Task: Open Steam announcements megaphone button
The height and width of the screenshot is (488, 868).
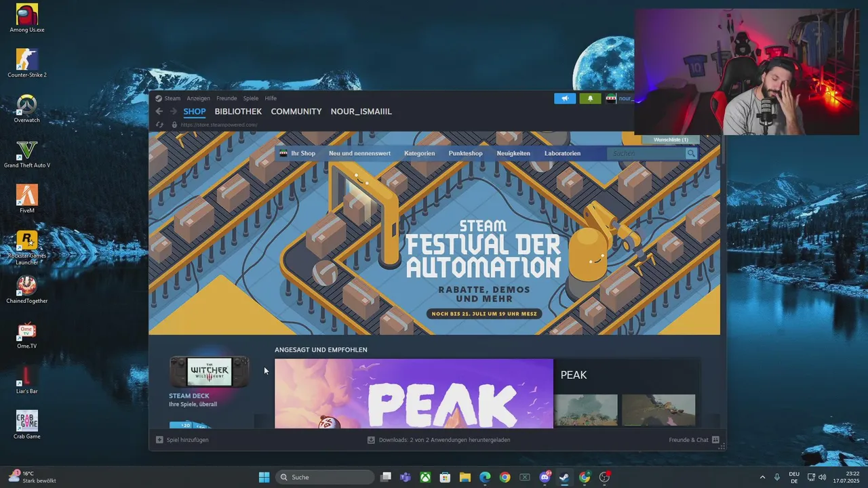Action: click(x=565, y=98)
